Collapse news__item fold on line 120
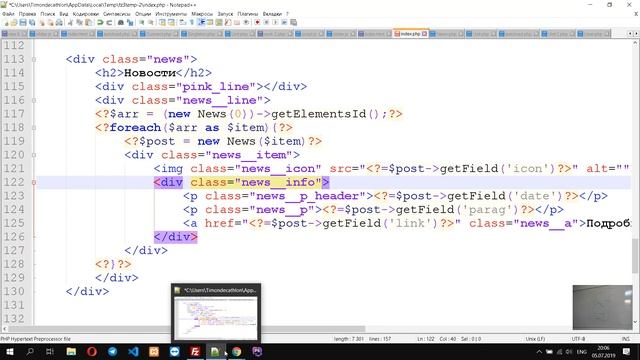This screenshot has width=640, height=360. [x=34, y=155]
